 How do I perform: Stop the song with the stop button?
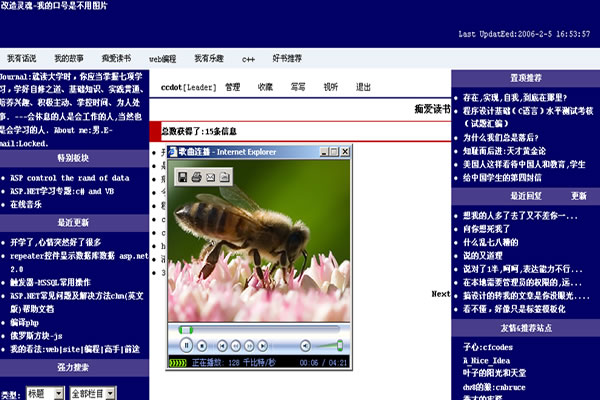tap(202, 346)
